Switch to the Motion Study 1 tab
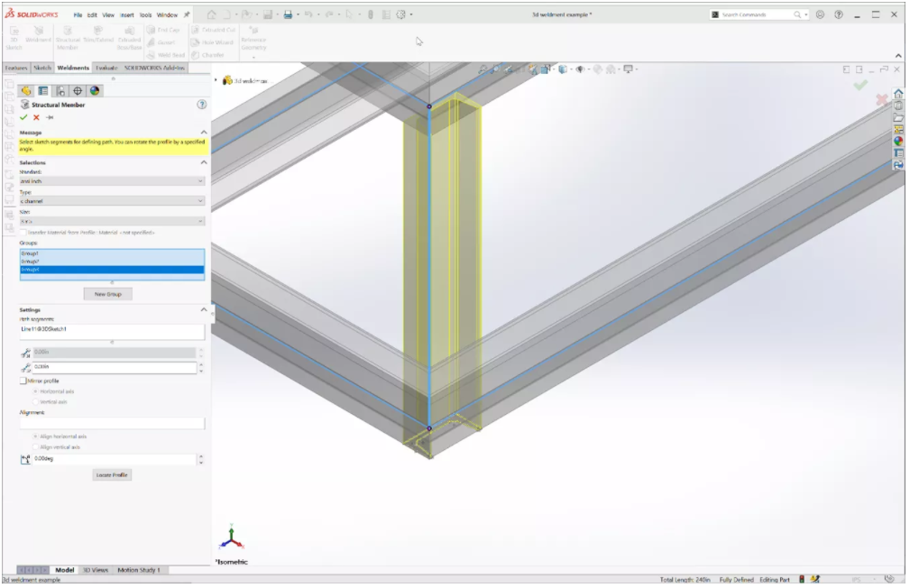 tap(139, 570)
